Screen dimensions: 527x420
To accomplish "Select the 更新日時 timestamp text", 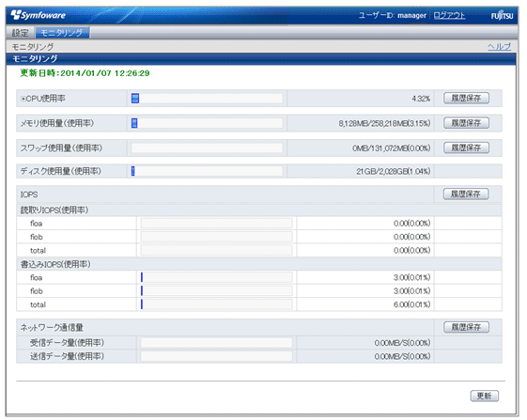I will tap(85, 73).
